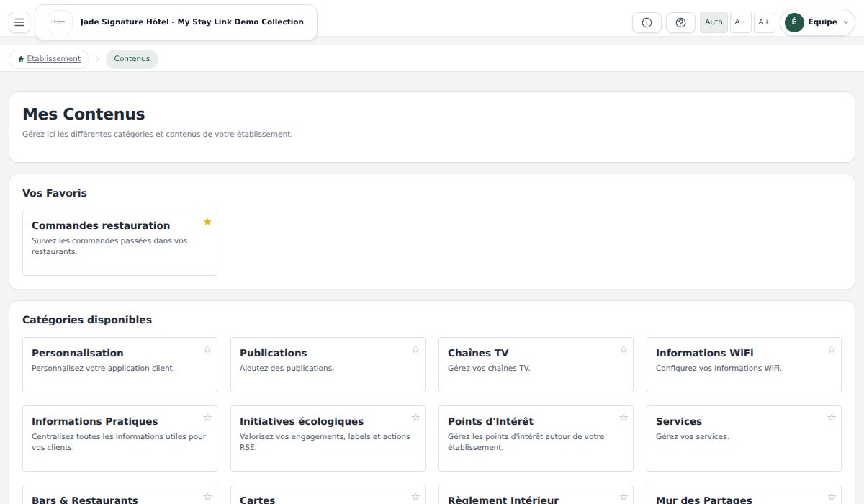This screenshot has height=504, width=864.
Task: Favorite the Informations WiFi star
Action: pyautogui.click(x=832, y=349)
